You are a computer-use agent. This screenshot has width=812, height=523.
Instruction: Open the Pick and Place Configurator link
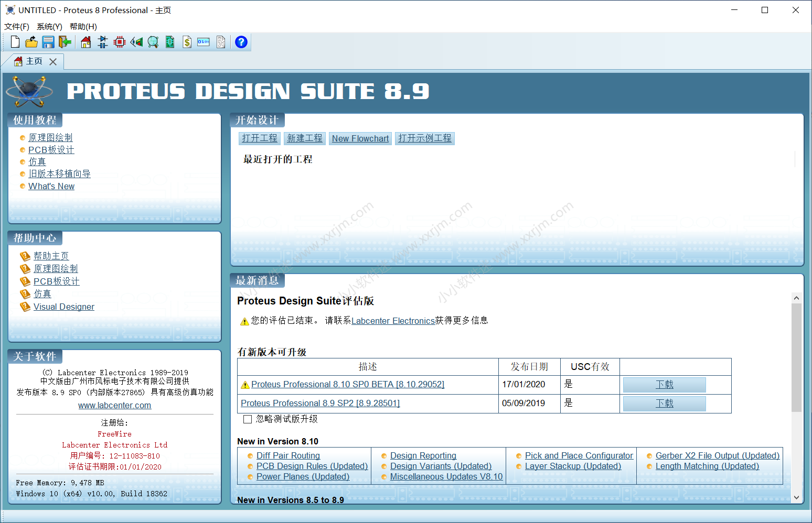[579, 456]
